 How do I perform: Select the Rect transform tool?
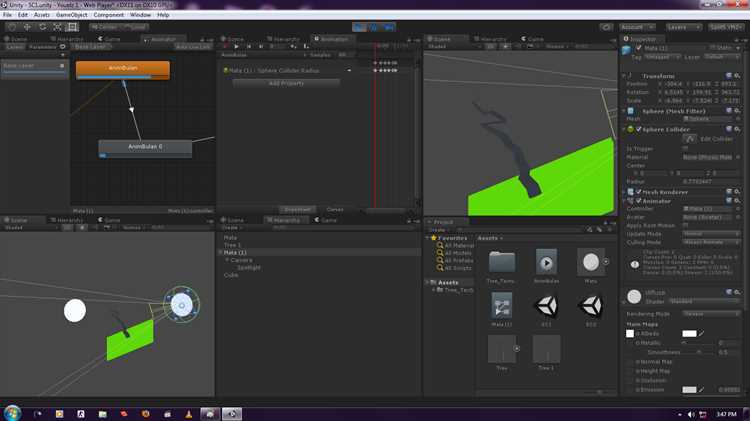[x=72, y=27]
